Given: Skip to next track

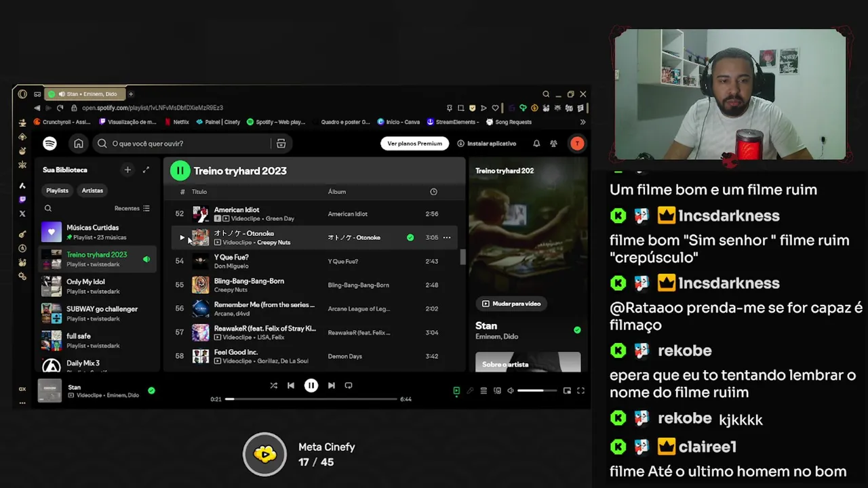Looking at the screenshot, I should (331, 386).
